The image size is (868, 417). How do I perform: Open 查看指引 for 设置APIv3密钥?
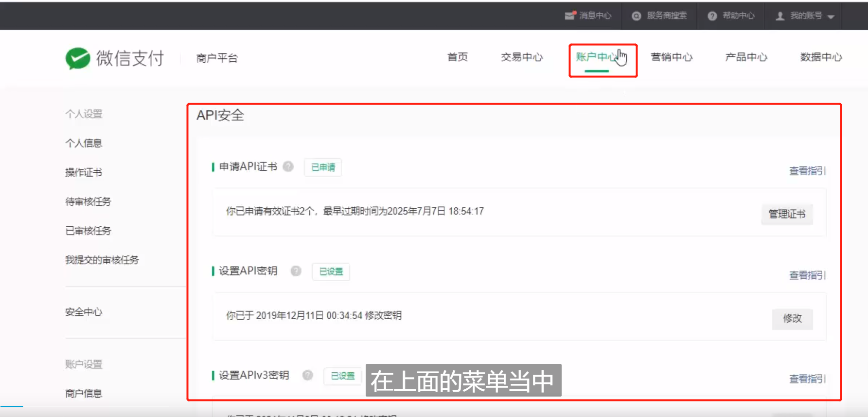point(807,379)
